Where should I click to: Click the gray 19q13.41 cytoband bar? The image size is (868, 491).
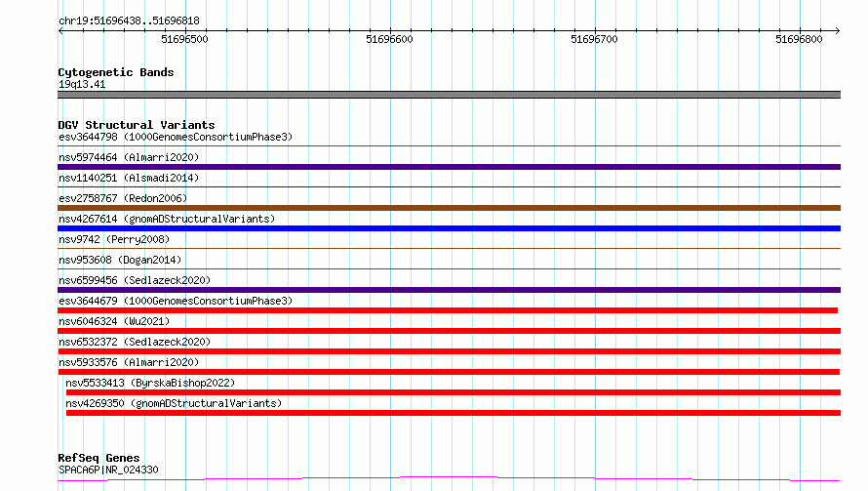pos(449,95)
